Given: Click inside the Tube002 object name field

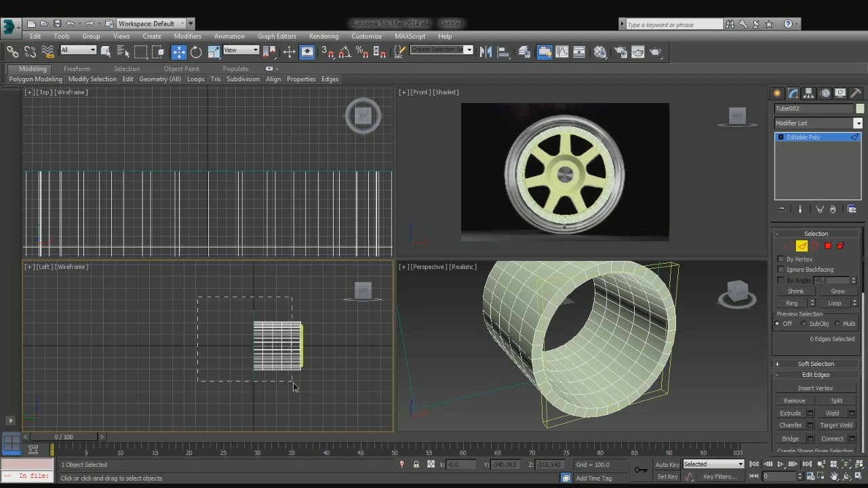Looking at the screenshot, I should tap(814, 108).
